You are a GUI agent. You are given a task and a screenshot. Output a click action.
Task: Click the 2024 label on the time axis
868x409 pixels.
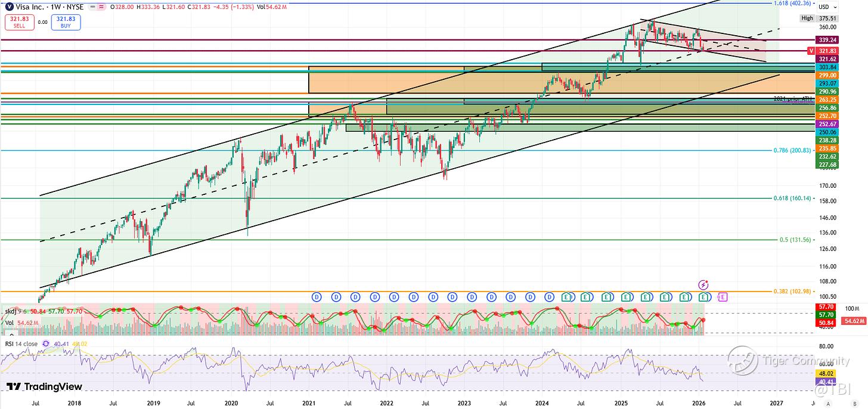click(542, 403)
